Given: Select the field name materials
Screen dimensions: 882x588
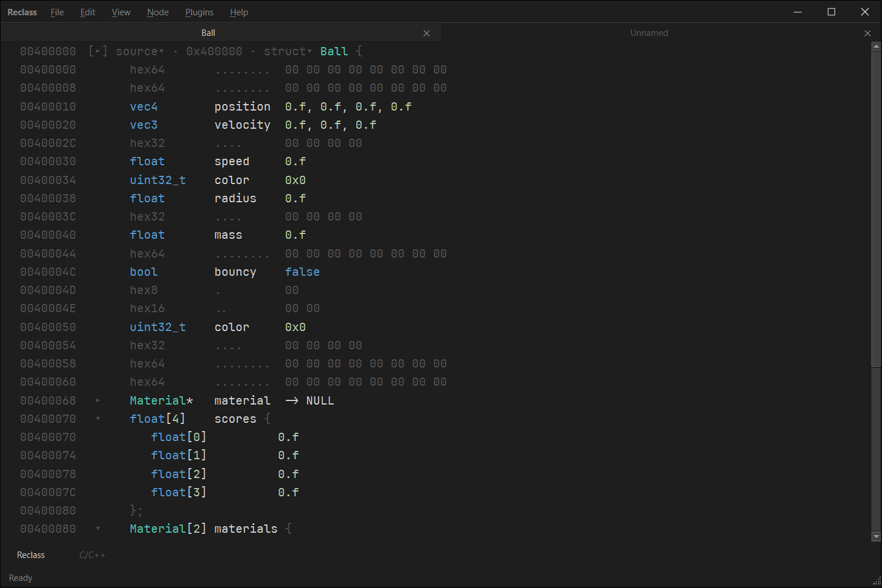Looking at the screenshot, I should (246, 529).
